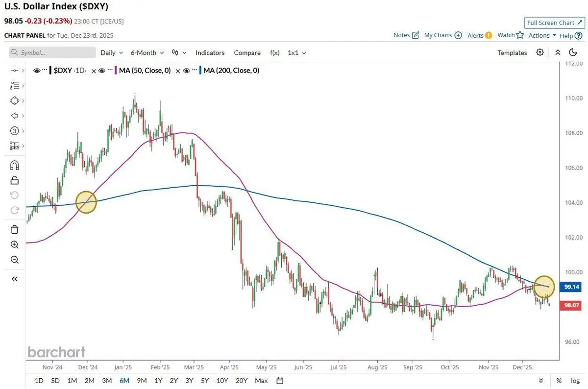Select the line drawing tool

[x=14, y=71]
